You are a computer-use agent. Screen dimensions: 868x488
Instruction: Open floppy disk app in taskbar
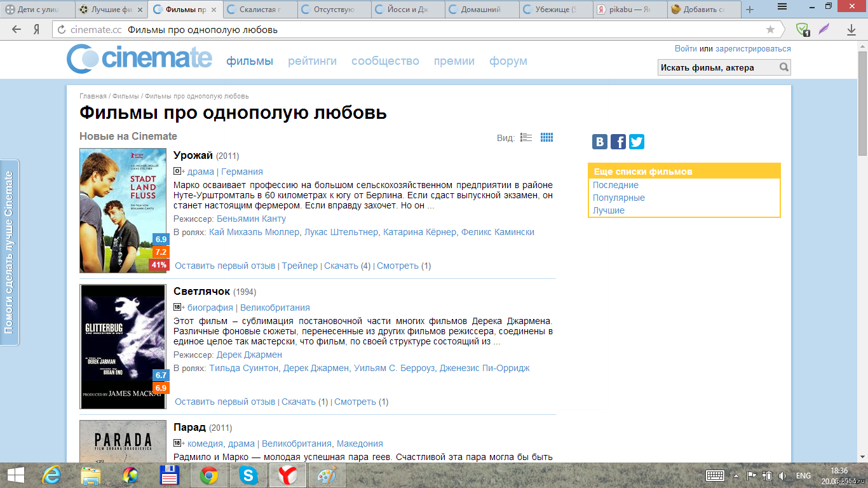pos(170,475)
